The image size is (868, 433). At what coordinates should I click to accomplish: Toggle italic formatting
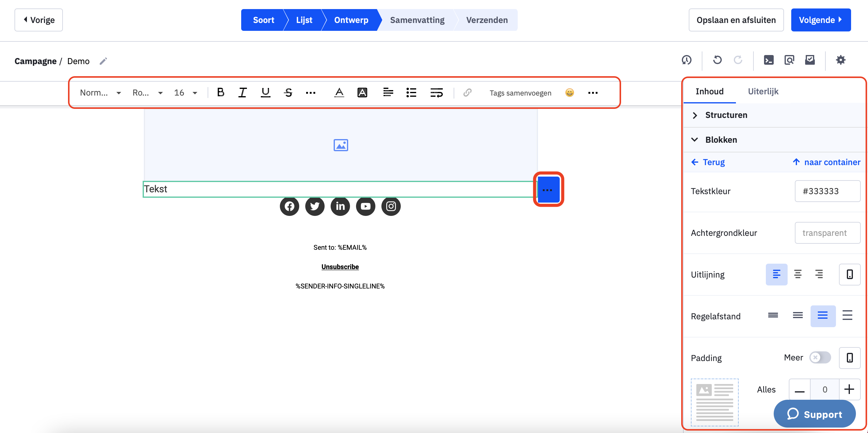[243, 93]
